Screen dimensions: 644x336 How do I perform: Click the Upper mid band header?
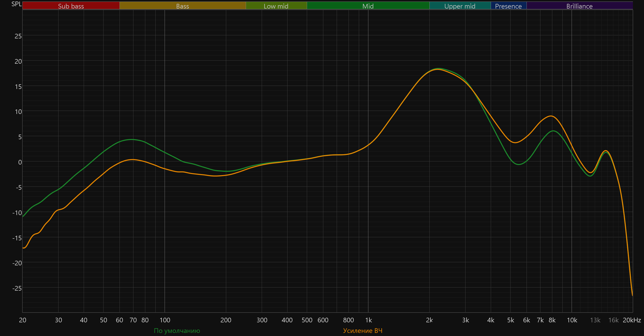[460, 6]
